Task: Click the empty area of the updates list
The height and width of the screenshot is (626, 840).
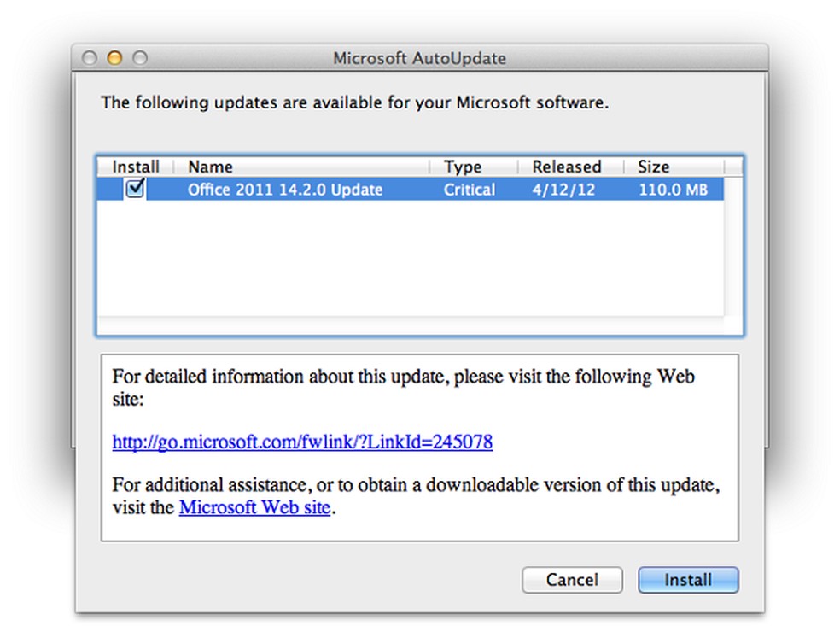Action: click(410, 256)
